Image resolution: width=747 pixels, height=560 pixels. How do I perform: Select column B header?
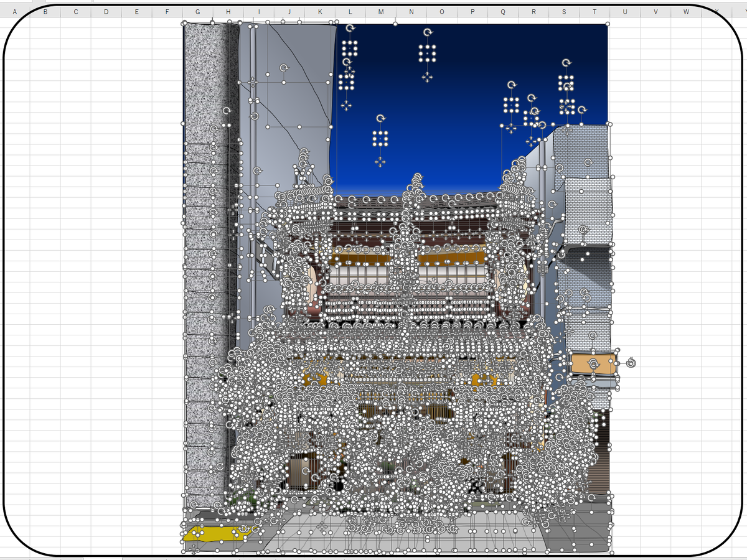(x=45, y=11)
